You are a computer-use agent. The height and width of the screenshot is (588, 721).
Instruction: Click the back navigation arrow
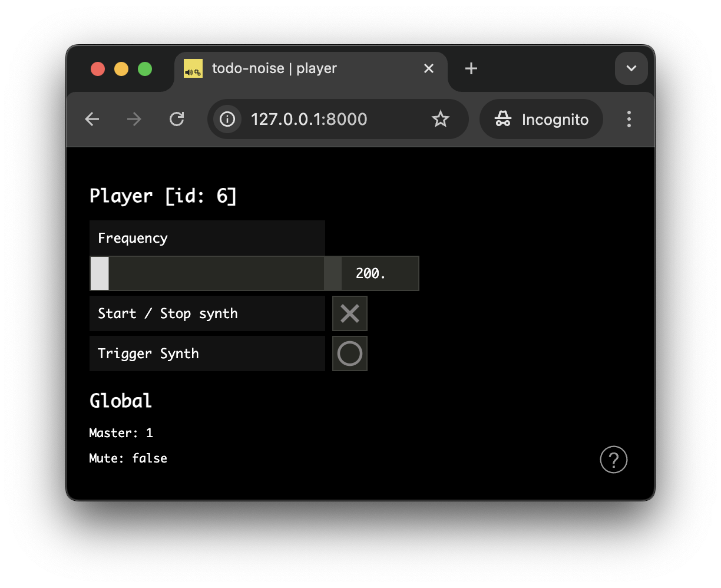point(92,119)
